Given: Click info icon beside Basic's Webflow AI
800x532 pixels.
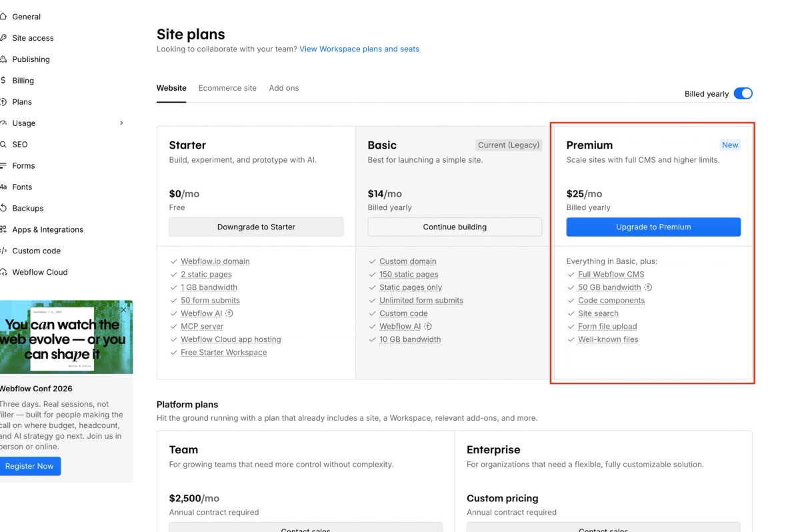Looking at the screenshot, I should point(428,327).
